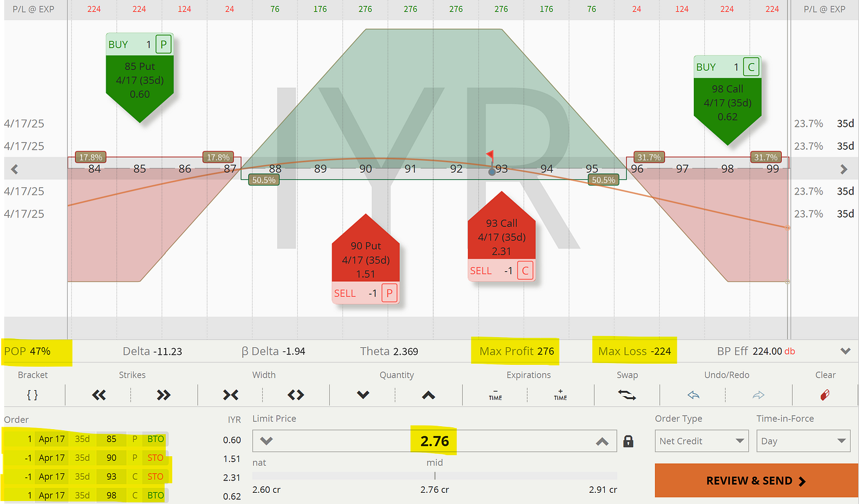
Task: Click the Review & Send button
Action: coord(756,480)
